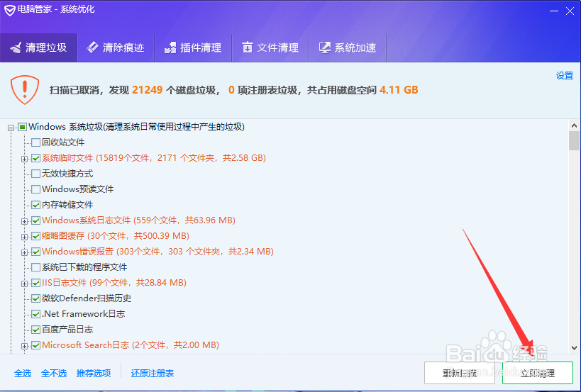Click the 全选 link

coord(23,373)
